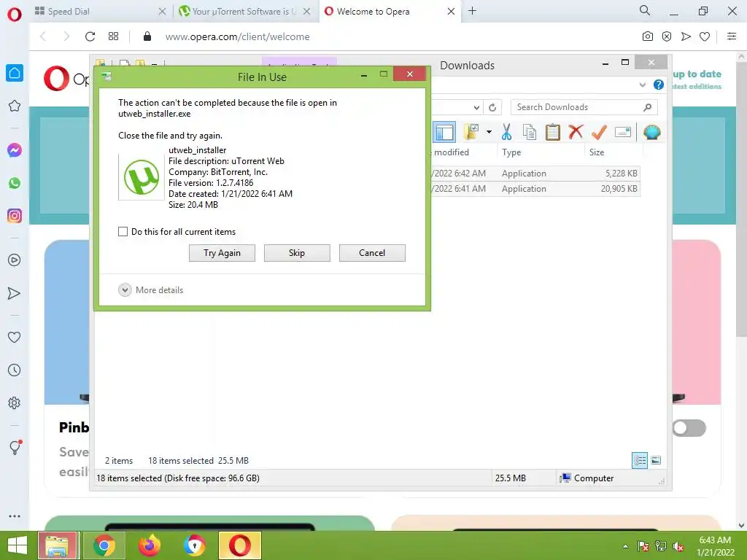Open the address bar history dropdown
This screenshot has width=747, height=560.
pos(476,108)
